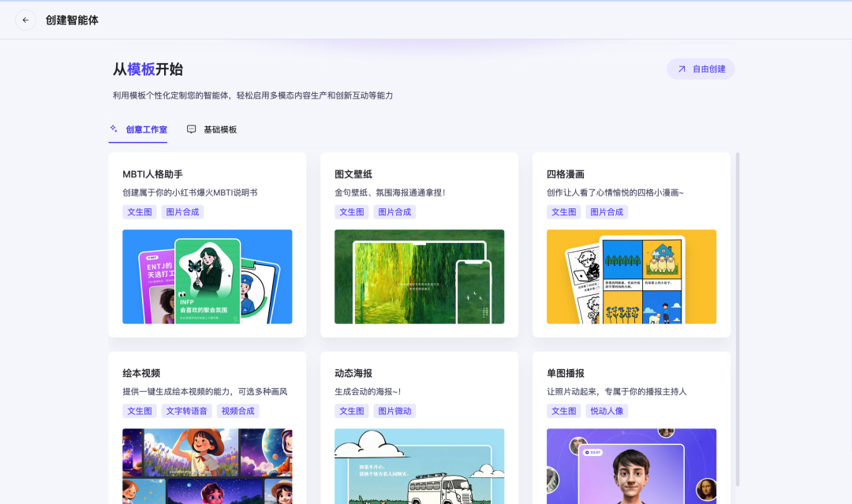The height and width of the screenshot is (504, 852).
Task: Click description 创建属于你的小红书爆火MBTI说明书
Action: (190, 192)
